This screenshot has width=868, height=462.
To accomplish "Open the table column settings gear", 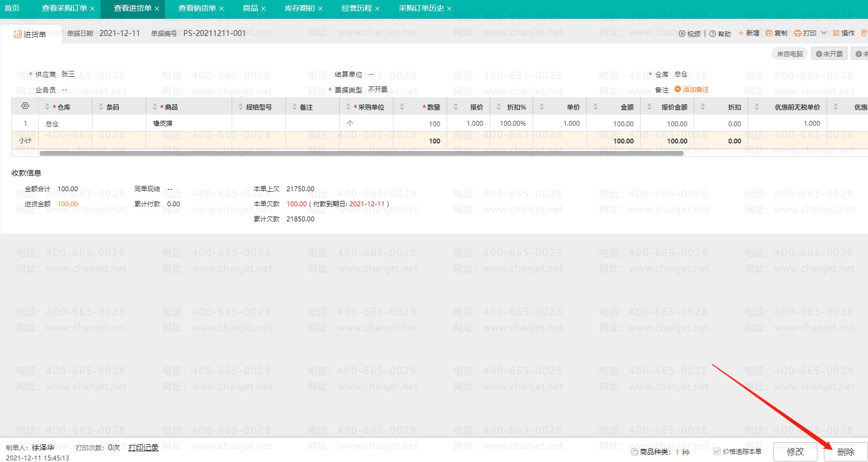I will [x=25, y=106].
